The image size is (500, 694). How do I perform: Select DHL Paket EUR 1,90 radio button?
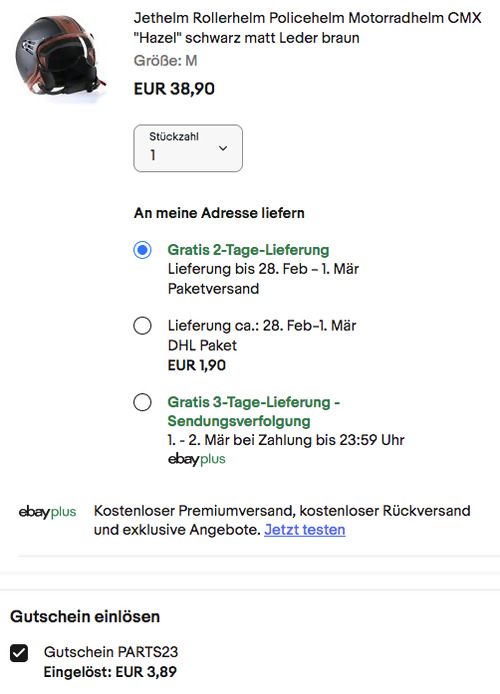(142, 326)
